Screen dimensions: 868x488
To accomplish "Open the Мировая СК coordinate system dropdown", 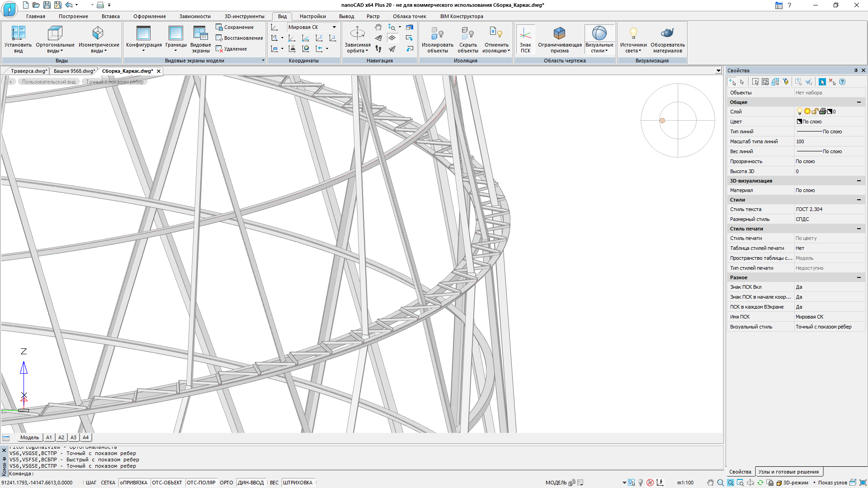I will (334, 27).
